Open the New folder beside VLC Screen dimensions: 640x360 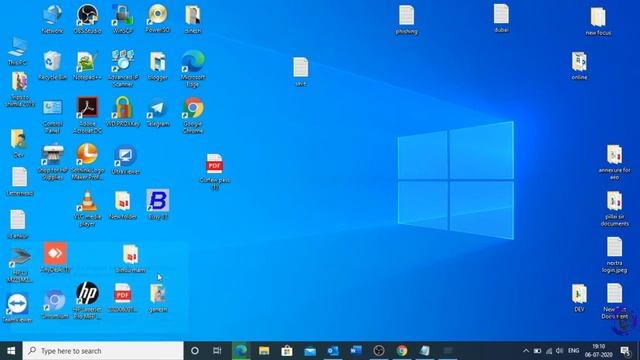pos(122,205)
